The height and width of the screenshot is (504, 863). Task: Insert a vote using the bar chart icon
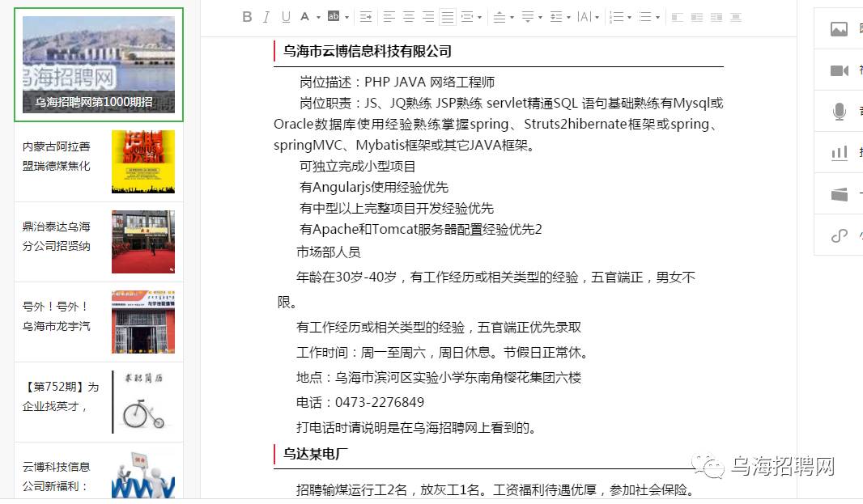839,152
